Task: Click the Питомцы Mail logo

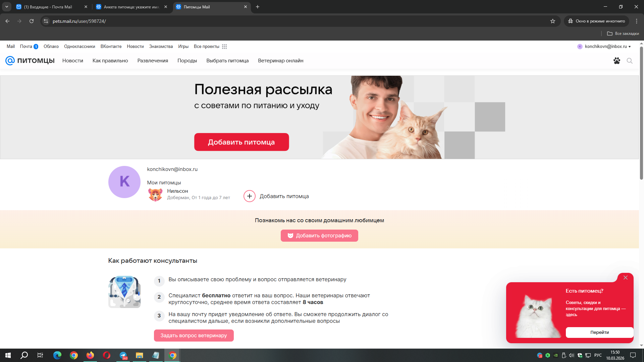Action: coord(30,61)
